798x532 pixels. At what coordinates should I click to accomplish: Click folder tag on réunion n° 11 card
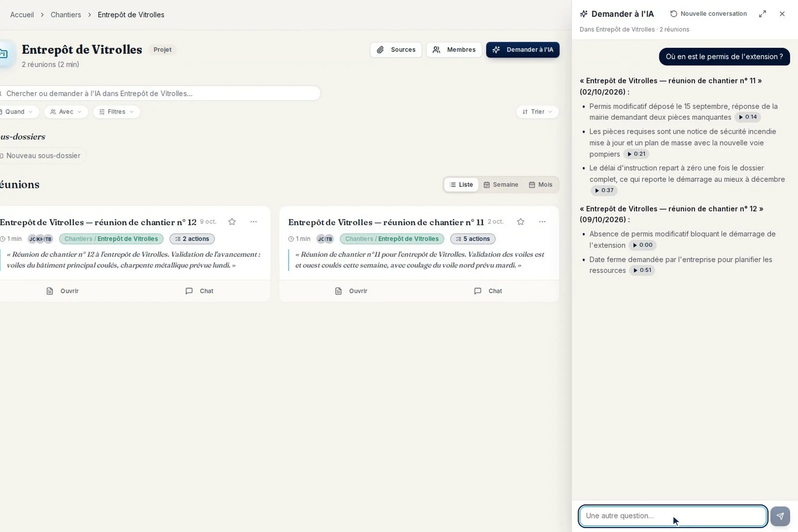[392, 239]
